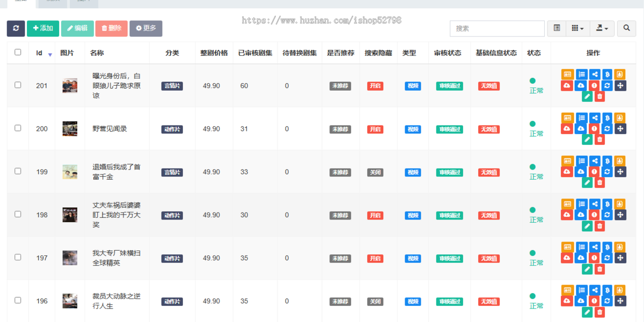
Task: Click the list icon in row 201
Action: 582,74
